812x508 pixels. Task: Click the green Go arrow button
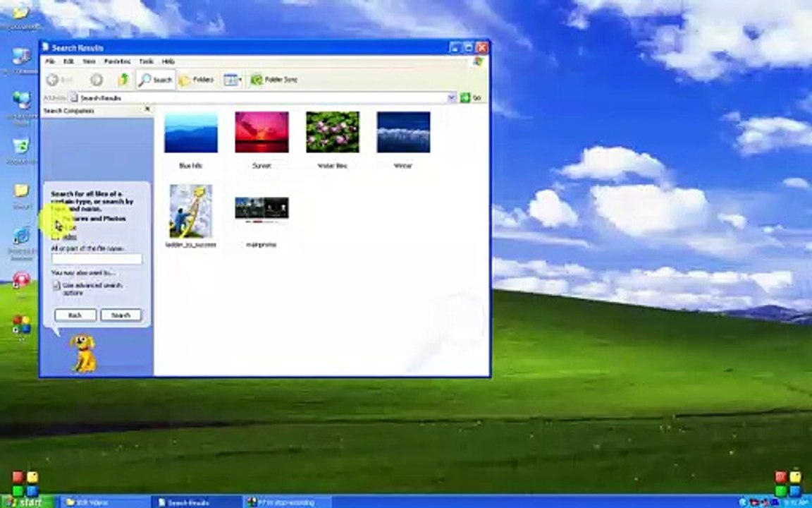click(465, 97)
